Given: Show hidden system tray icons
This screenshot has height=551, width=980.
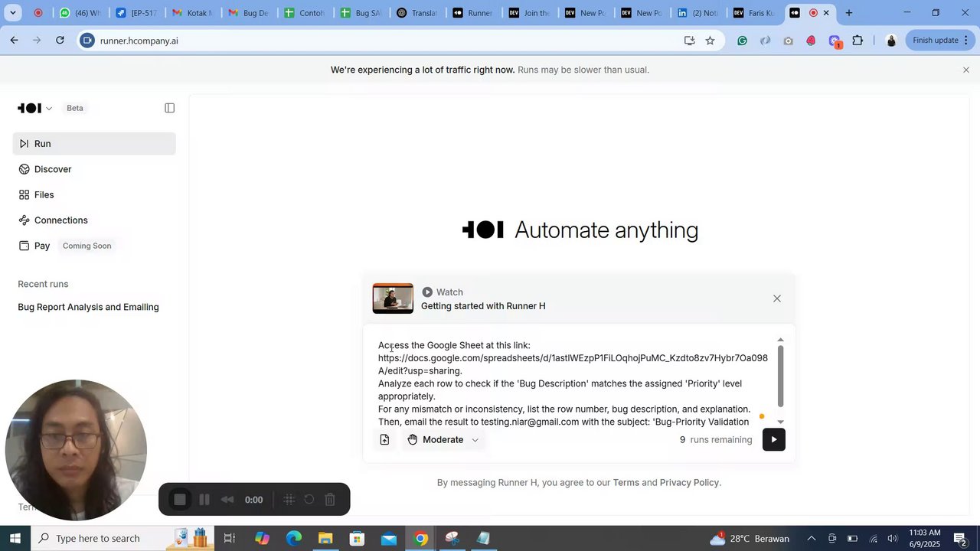Looking at the screenshot, I should click(x=812, y=538).
